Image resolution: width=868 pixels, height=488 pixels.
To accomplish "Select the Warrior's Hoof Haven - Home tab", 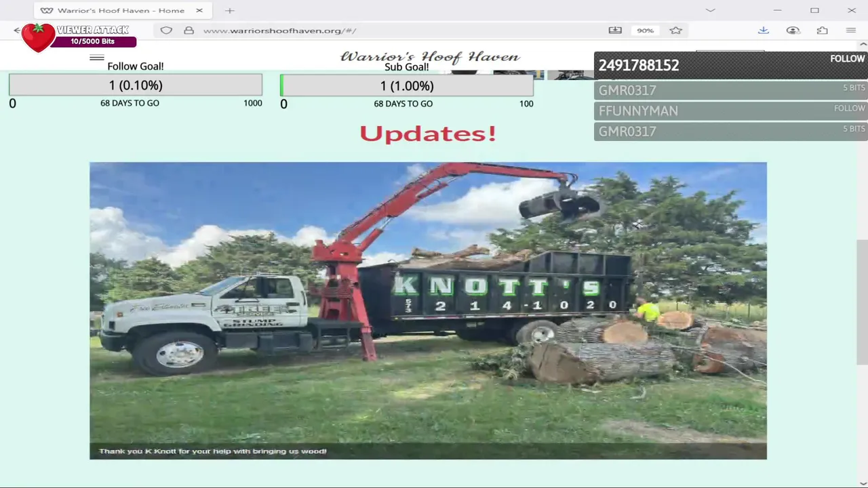I will [122, 10].
